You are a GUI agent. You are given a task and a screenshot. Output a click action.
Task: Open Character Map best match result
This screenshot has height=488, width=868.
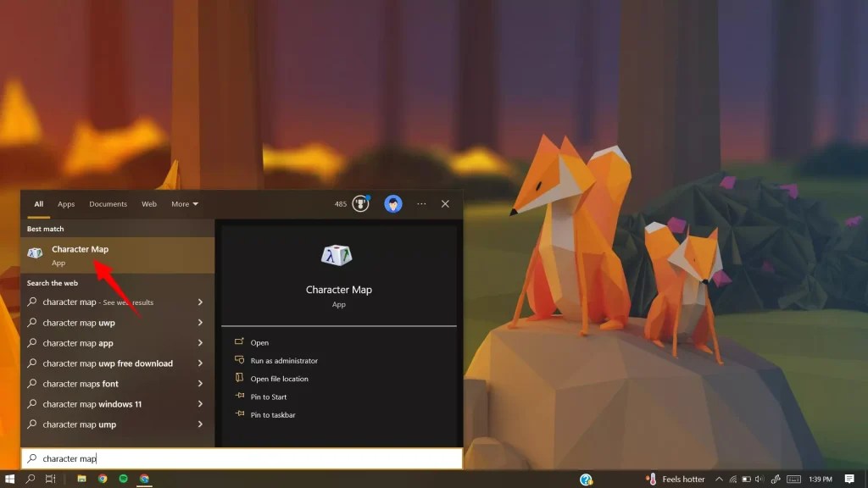click(117, 255)
